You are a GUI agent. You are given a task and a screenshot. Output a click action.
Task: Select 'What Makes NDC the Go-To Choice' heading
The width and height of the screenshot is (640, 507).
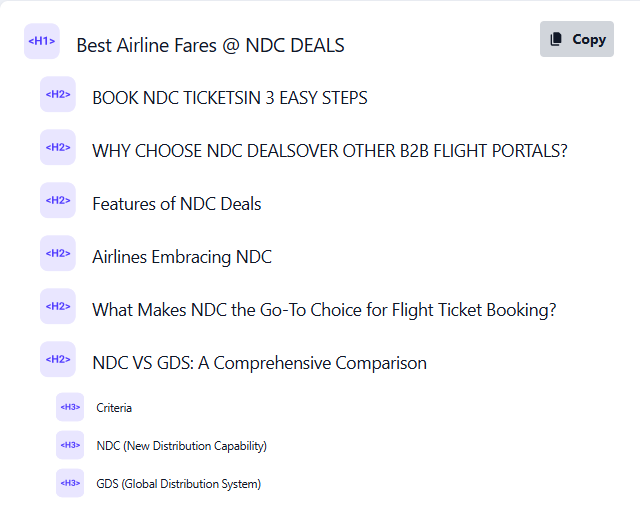[x=324, y=310]
